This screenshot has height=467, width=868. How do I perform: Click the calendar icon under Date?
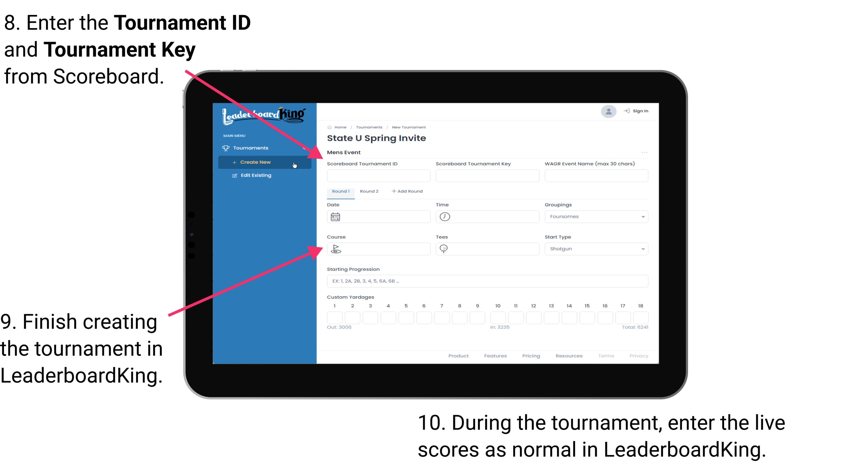335,216
